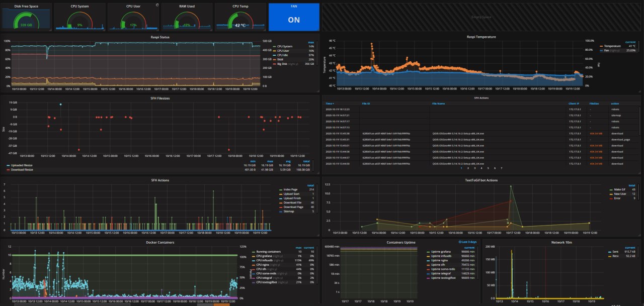Viewport: 644px width, 306px height.
Task: Click the blue FAN ON status panel
Action: pos(294,17)
